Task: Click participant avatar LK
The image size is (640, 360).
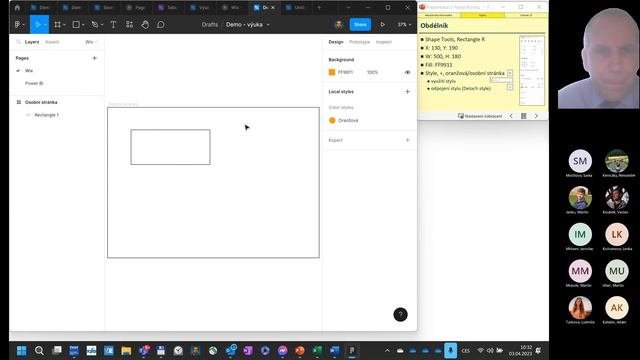Action: [617, 234]
